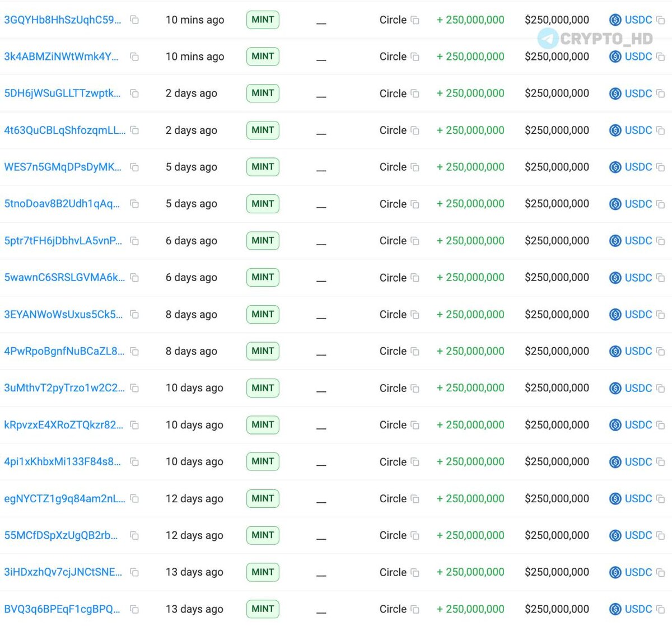The height and width of the screenshot is (626, 672).
Task: Select Circle label in 3k4ABMZ row
Action: pos(393,57)
